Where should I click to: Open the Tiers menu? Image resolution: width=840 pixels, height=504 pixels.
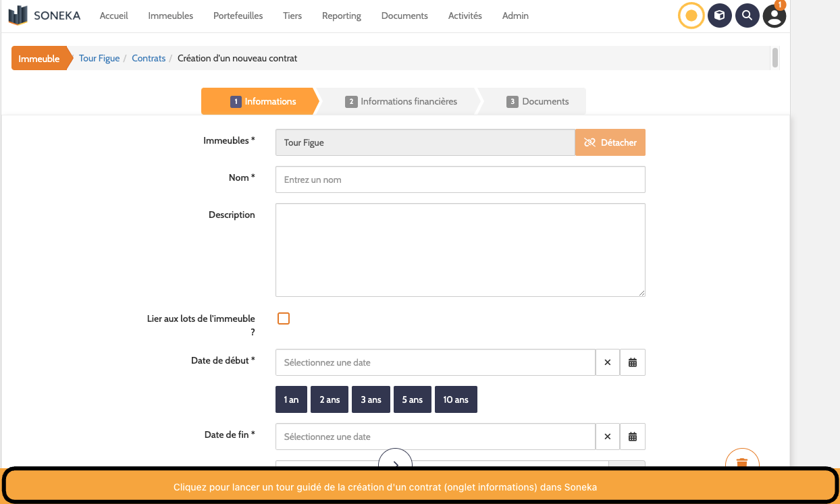(292, 16)
